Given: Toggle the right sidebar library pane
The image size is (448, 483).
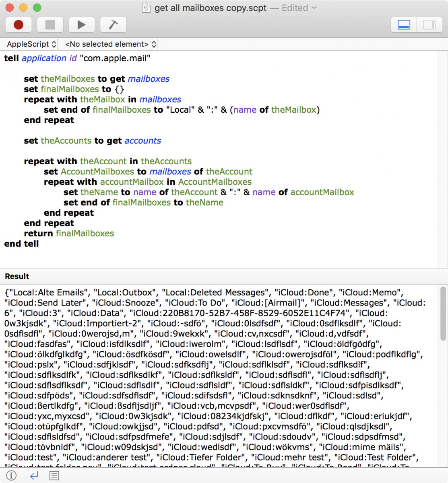Looking at the screenshot, I should click(x=429, y=25).
